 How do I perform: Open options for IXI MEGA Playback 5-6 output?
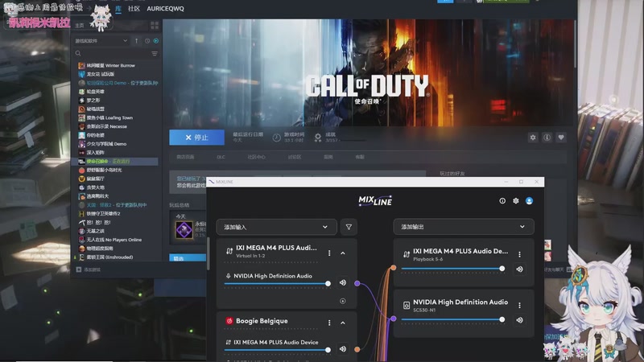pos(519,254)
